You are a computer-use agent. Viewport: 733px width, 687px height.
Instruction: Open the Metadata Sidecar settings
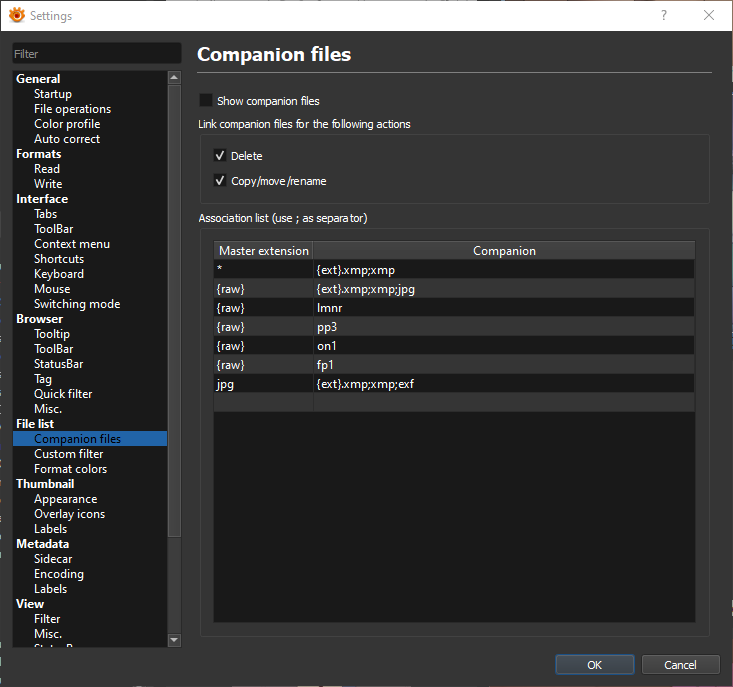[x=53, y=559]
